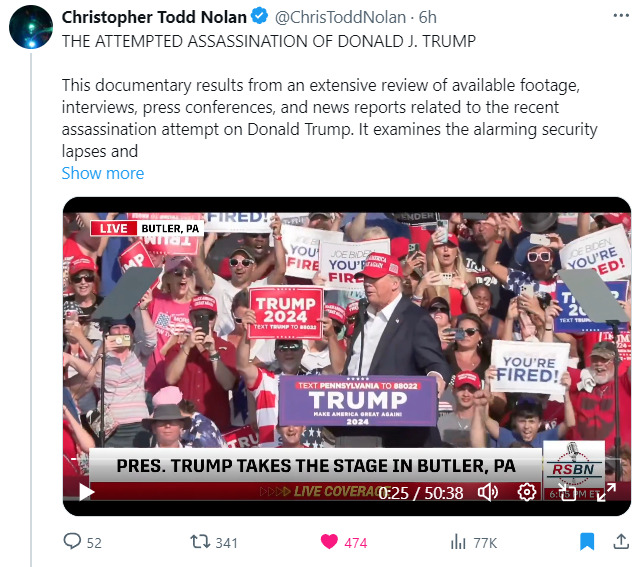The image size is (636, 567).
Task: Mute video using the speaker icon
Action: [x=488, y=492]
